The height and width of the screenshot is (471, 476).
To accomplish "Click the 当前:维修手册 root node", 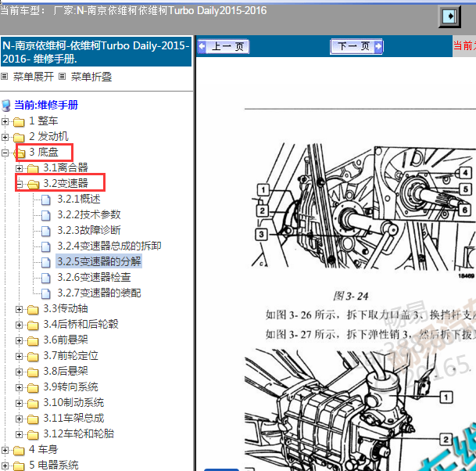I will (46, 105).
